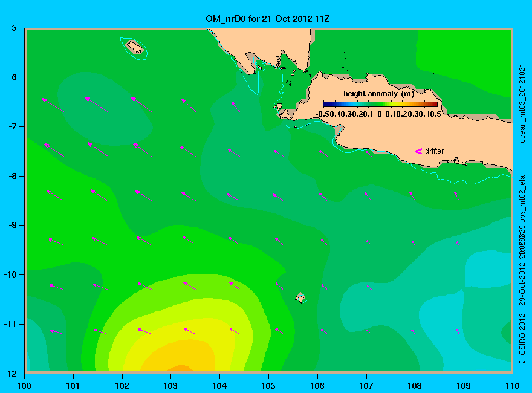This screenshot has height=393, width=532.
Task: Click the x-axis label "104"
Action: click(219, 386)
